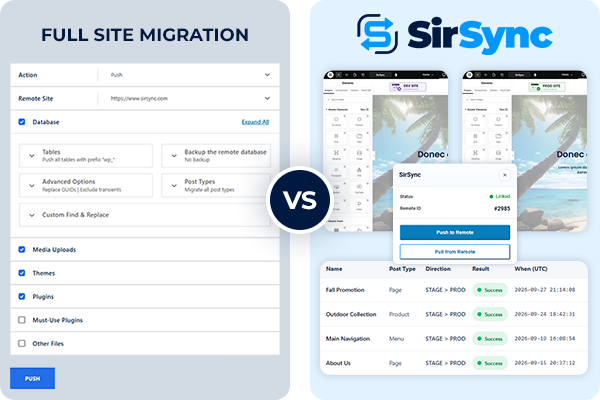This screenshot has height=400, width=600.
Task: Click the Name column header
Action: tap(334, 269)
